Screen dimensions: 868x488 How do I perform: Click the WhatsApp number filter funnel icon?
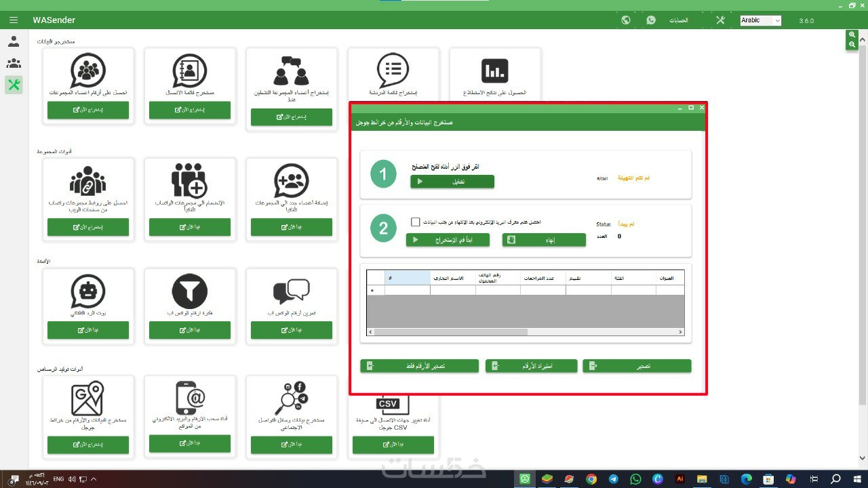(x=190, y=292)
